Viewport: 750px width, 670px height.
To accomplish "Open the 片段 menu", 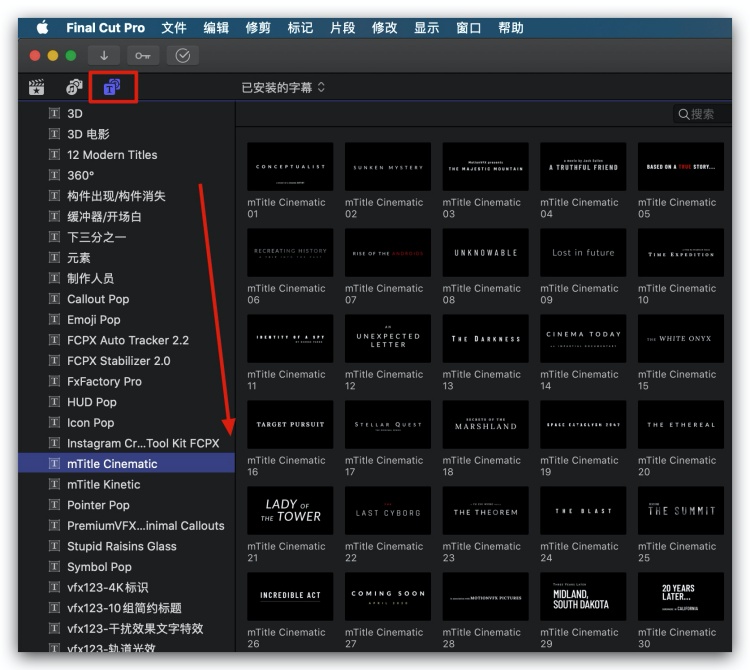I will point(342,28).
